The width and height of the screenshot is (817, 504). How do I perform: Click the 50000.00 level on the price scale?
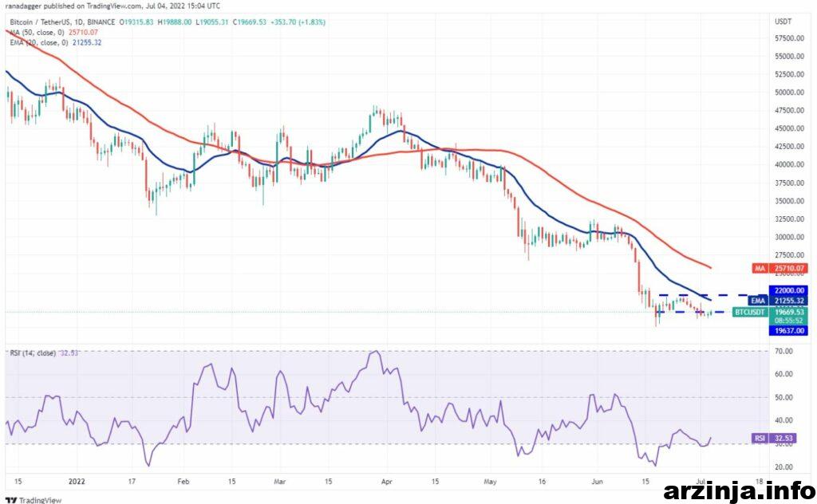coord(789,93)
